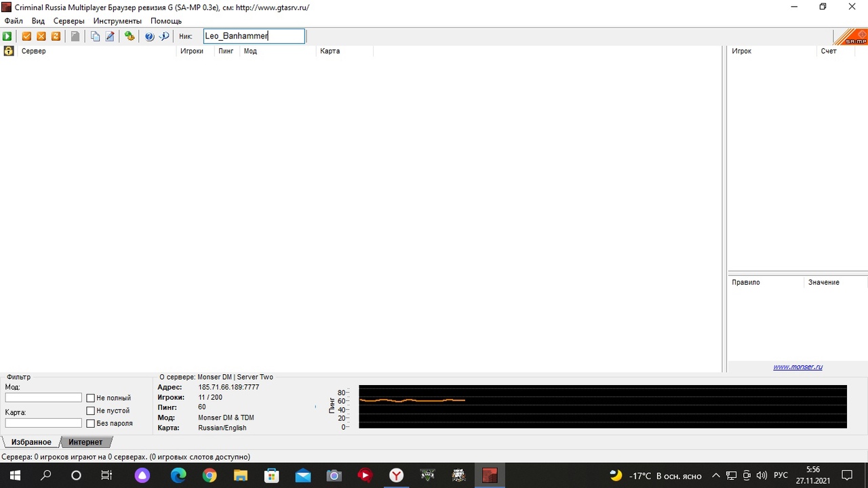Open File Explorer from taskbar
This screenshot has width=868, height=488.
(241, 475)
